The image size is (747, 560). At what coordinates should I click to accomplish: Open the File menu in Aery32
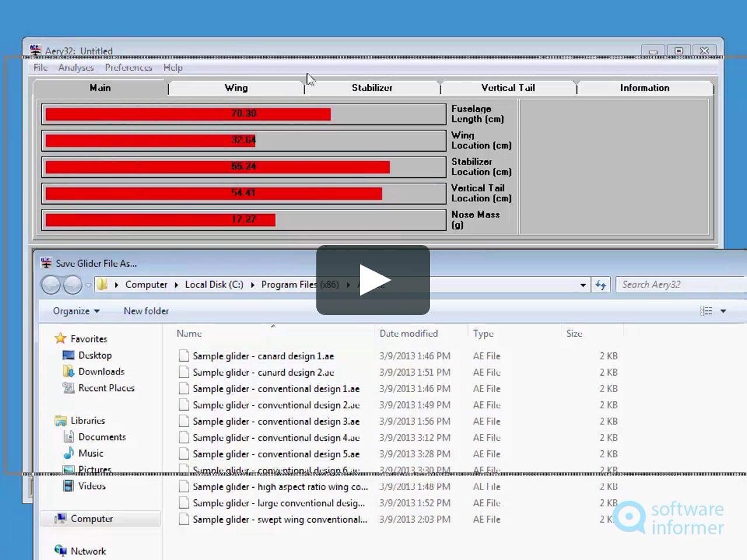(40, 68)
